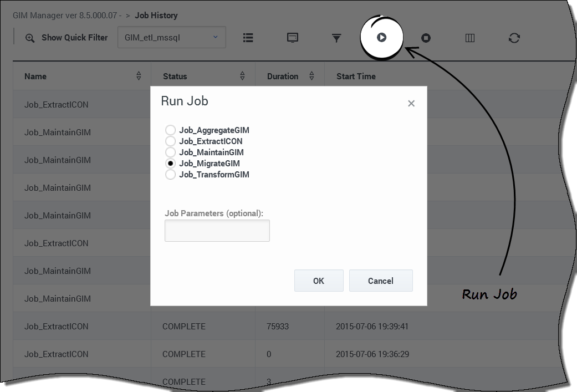Select the Job_AggregateGIM radio button
Image resolution: width=577 pixels, height=392 pixels.
tap(171, 130)
